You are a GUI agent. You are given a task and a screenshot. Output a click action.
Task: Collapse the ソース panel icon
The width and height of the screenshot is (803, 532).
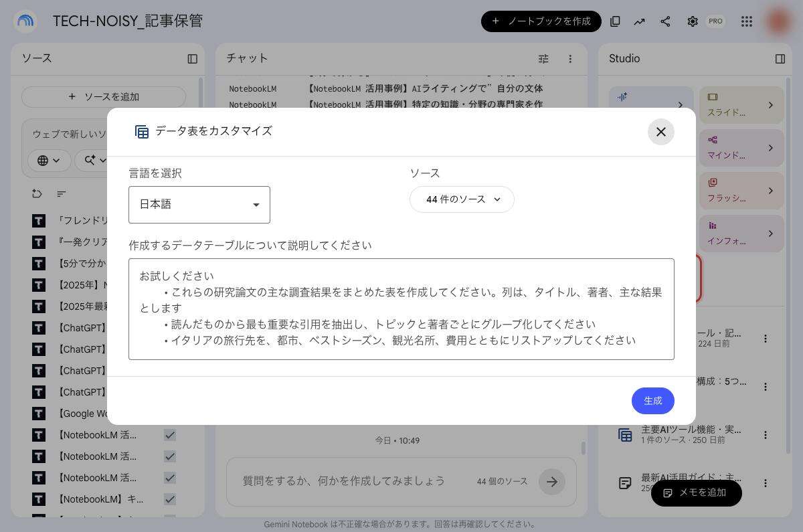coord(193,59)
